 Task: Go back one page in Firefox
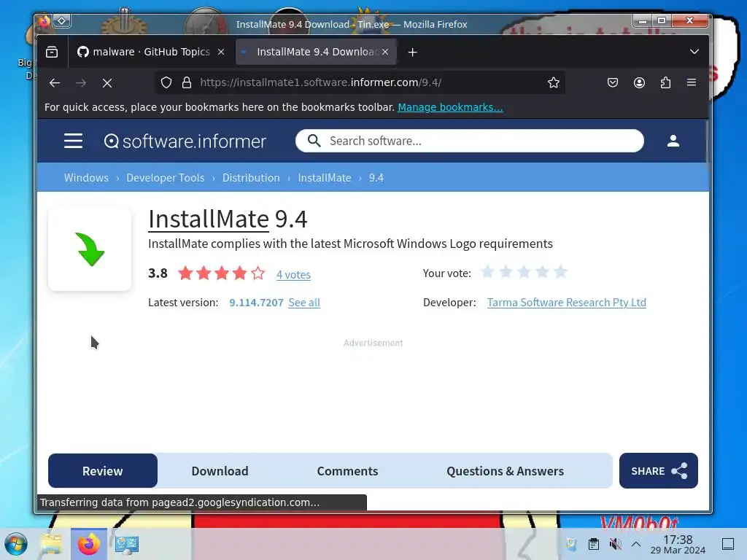[55, 83]
